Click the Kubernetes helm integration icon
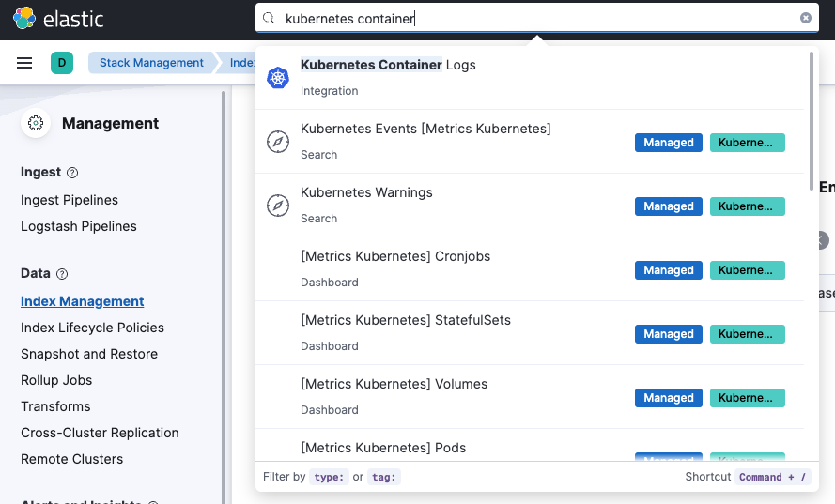The height and width of the screenshot is (504, 835). coord(278,78)
